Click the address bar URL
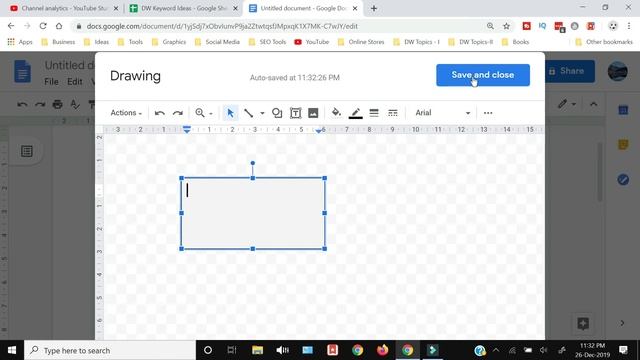 point(222,26)
